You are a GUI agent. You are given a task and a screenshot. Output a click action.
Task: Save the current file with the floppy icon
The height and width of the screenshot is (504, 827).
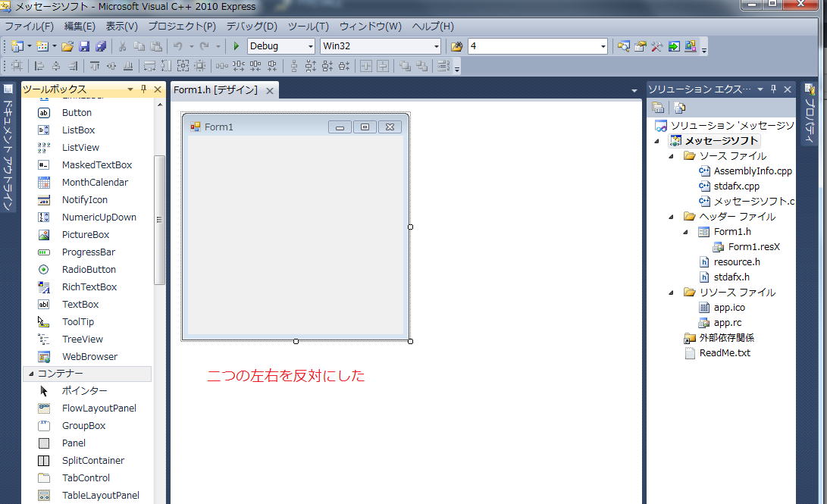pos(84,46)
